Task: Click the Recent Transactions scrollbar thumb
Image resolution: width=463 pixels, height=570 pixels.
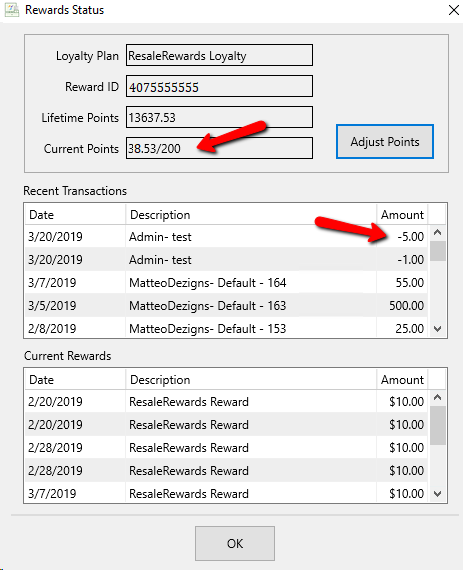Action: click(x=438, y=251)
